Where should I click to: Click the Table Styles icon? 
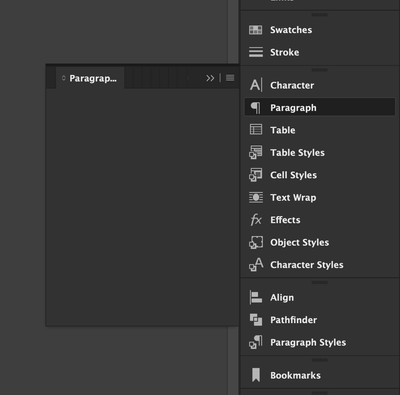[x=256, y=152]
